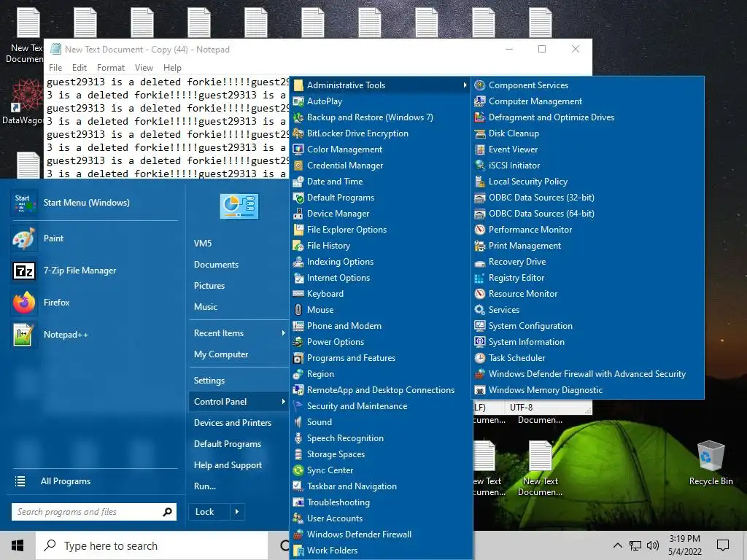The width and height of the screenshot is (747, 560).
Task: Open BitLocker Drive Encryption icon
Action: 298,133
